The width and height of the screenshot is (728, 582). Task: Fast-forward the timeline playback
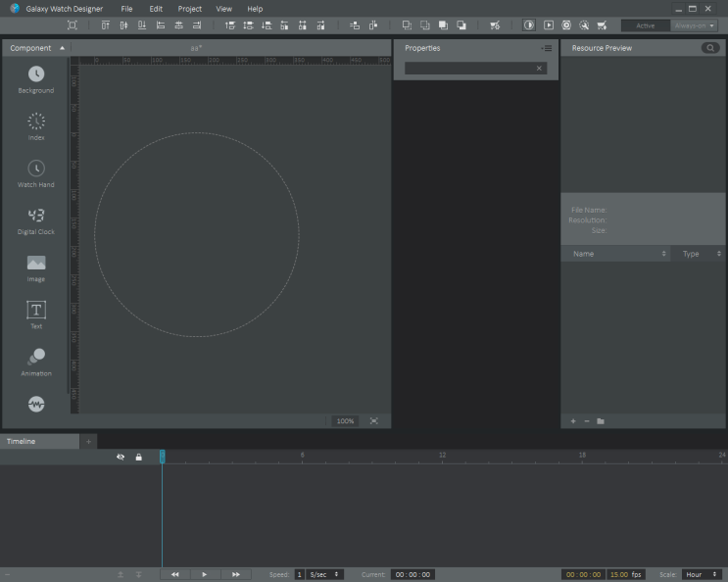(236, 574)
